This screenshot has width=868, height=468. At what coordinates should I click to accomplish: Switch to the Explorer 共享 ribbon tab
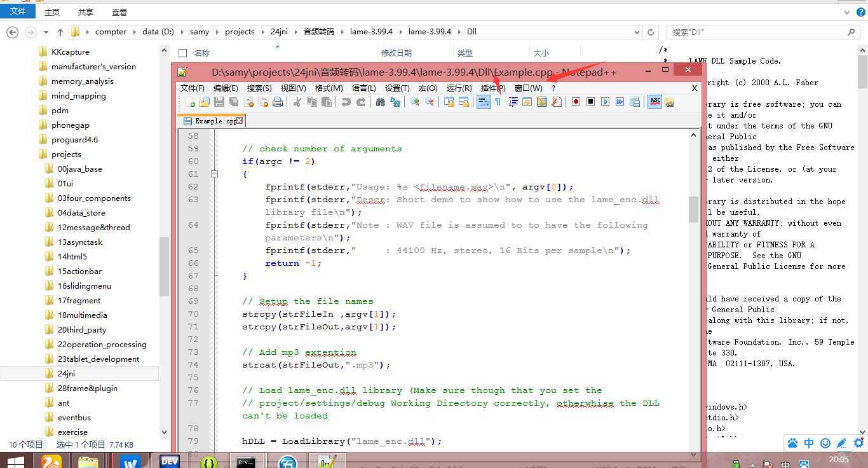[86, 12]
